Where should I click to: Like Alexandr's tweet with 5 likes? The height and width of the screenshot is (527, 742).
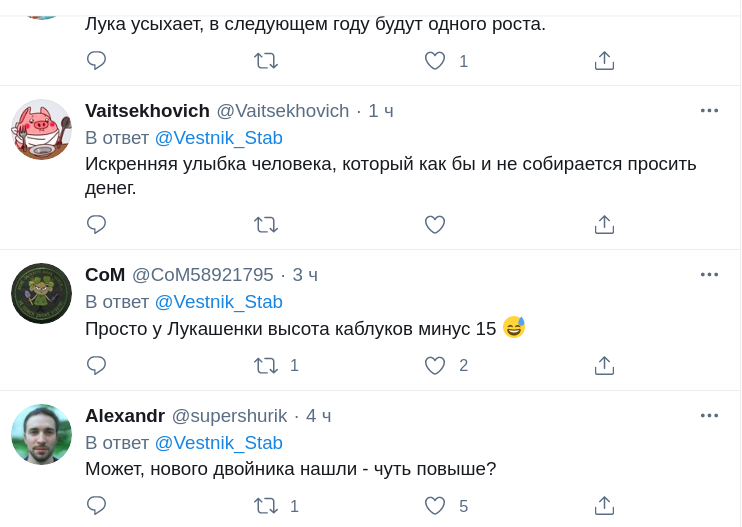point(435,506)
